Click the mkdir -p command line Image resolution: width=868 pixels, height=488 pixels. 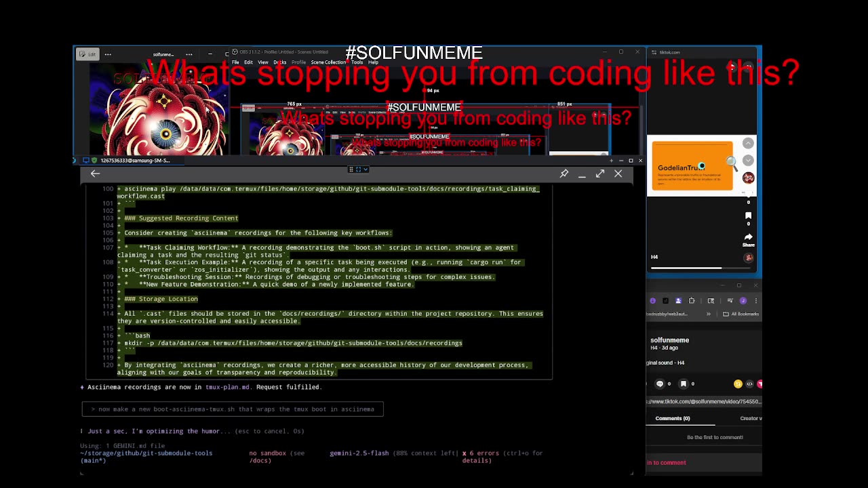click(293, 343)
